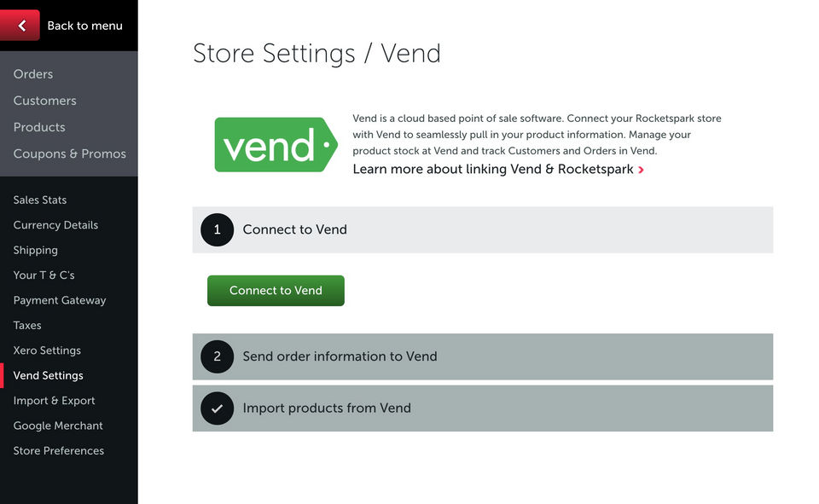819x504 pixels.
Task: Click the red chevron after Learn more
Action: tap(641, 170)
